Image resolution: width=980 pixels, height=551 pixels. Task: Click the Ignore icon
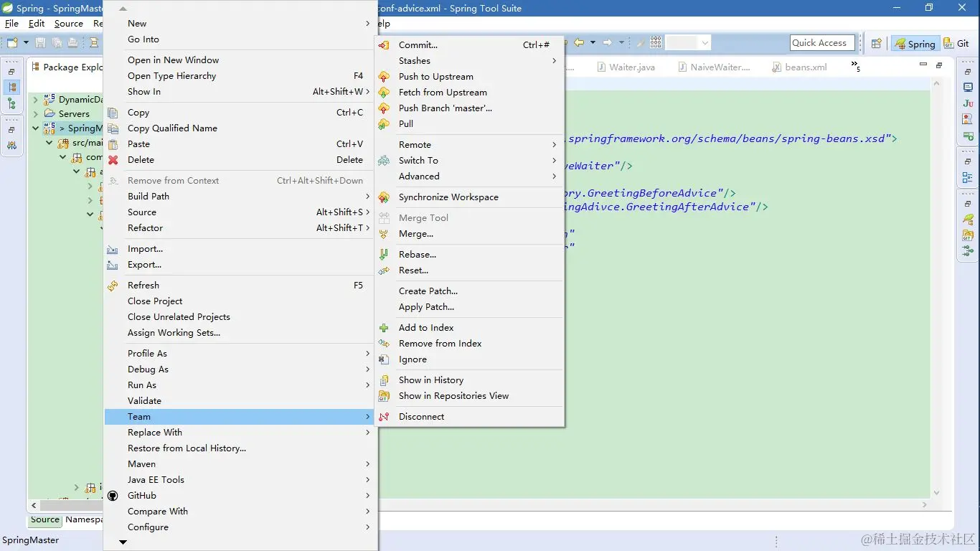[x=384, y=359]
